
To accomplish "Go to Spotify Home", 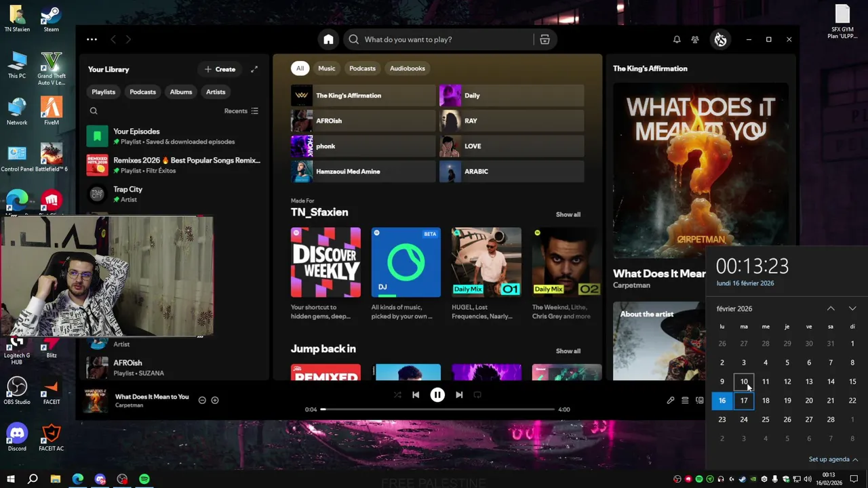I will pyautogui.click(x=328, y=39).
